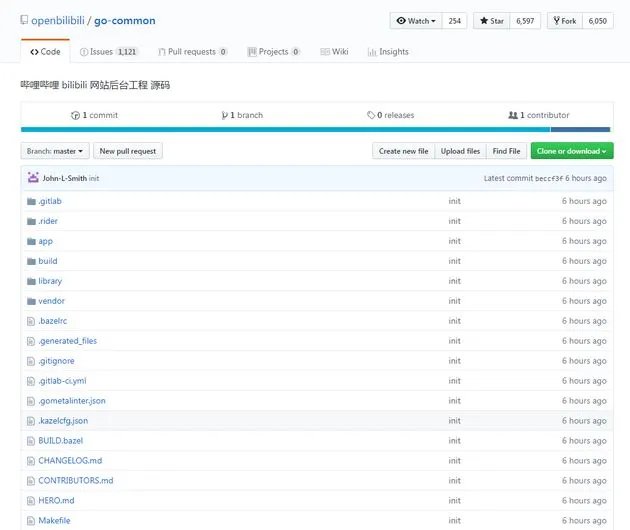Click the .gitlab folder icon
The image size is (630, 530).
(x=31, y=201)
